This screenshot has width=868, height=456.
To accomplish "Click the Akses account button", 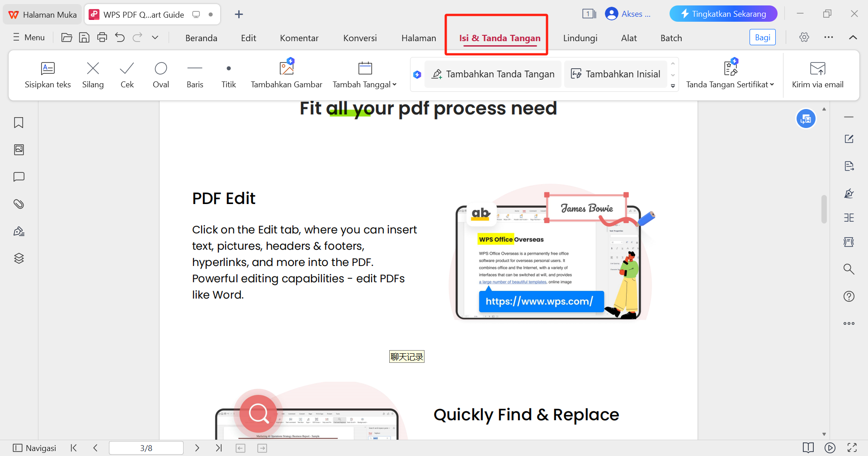I will point(628,14).
